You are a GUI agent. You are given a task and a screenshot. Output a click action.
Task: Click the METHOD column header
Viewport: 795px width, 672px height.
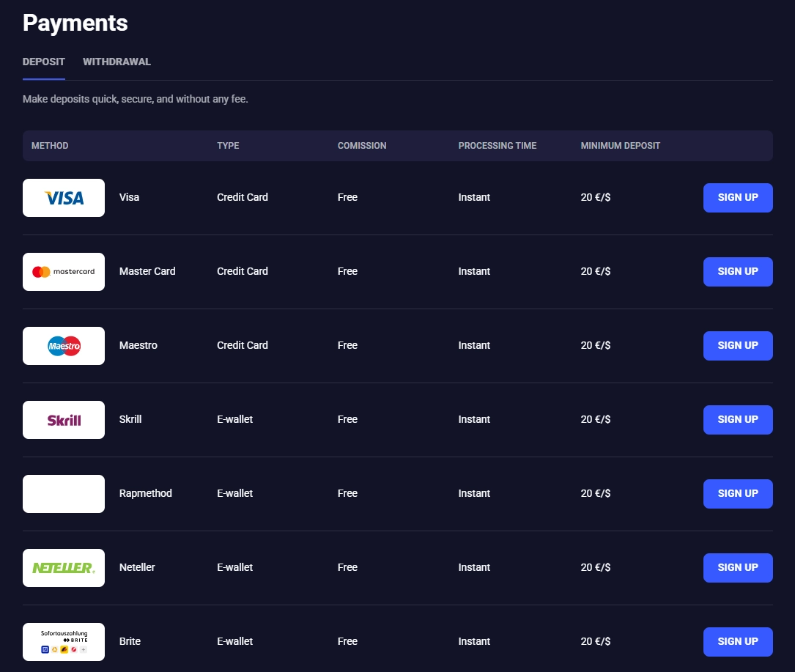(50, 146)
